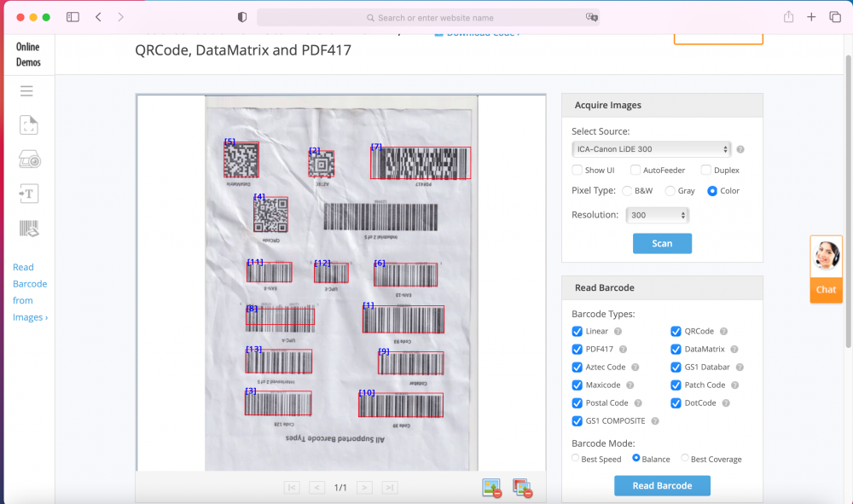The height and width of the screenshot is (504, 853).
Task: Open Read Barcode from Images link
Action: [30, 292]
